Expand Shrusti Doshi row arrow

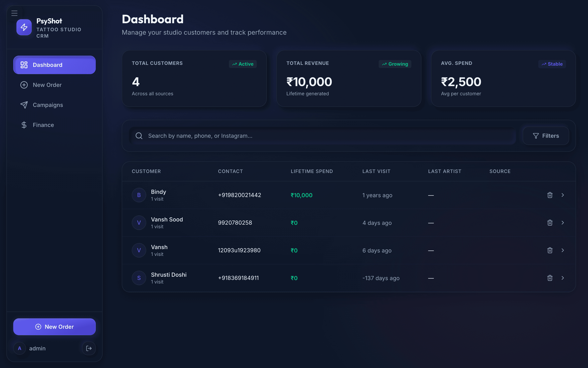pos(563,278)
